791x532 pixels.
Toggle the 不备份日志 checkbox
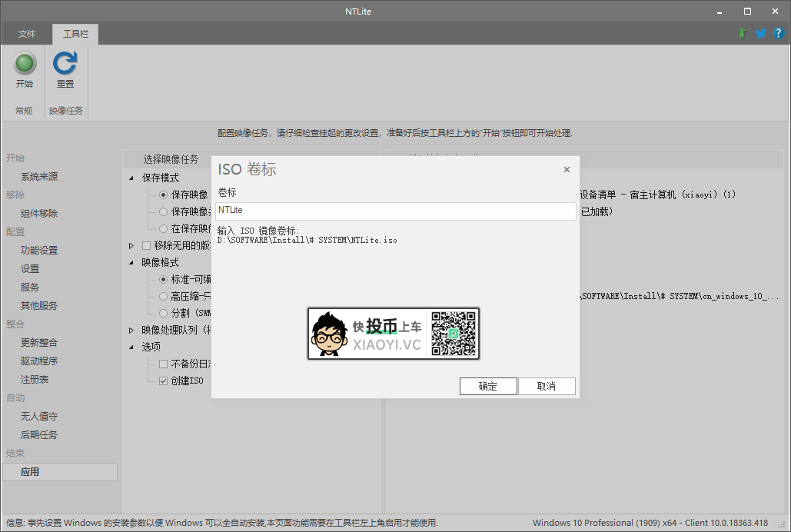coord(164,364)
